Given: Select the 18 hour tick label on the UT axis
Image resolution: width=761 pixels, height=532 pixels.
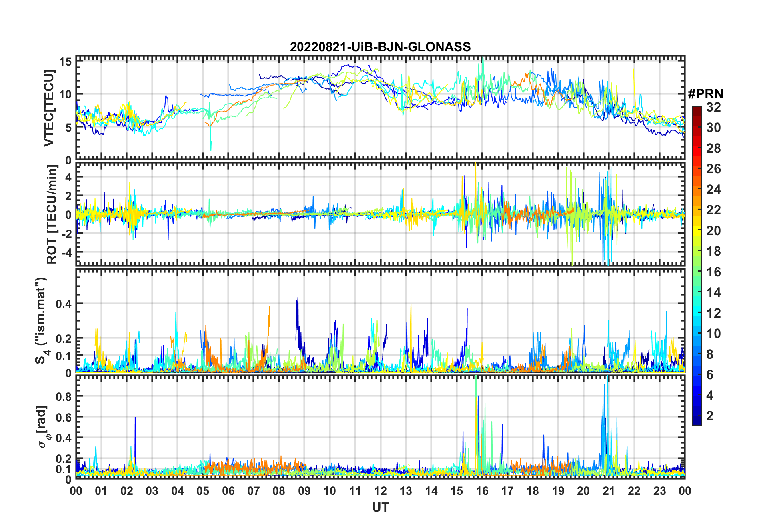Looking at the screenshot, I should (533, 491).
